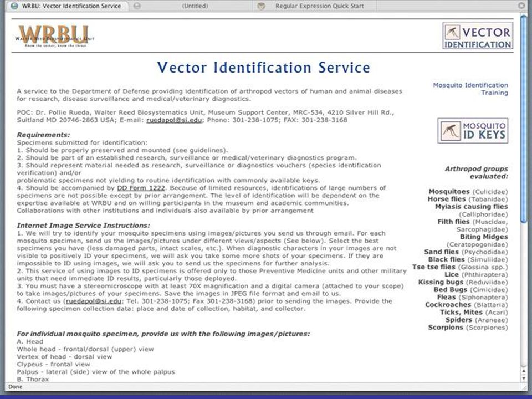Viewport: 532px width, 399px height.
Task: Click 'Clypeus - frontal view' line
Action: (x=54, y=364)
